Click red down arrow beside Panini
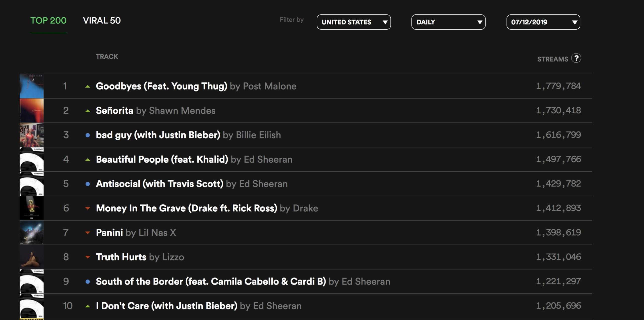The height and width of the screenshot is (320, 644). tap(88, 233)
